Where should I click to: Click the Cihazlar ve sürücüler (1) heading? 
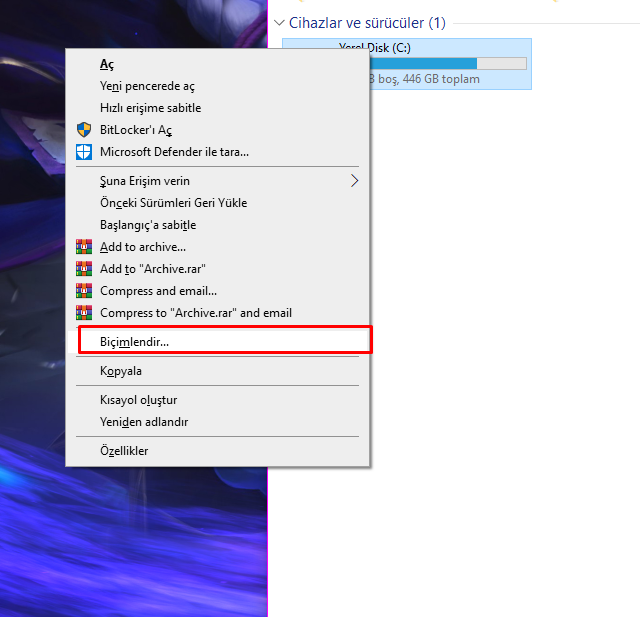tap(367, 23)
